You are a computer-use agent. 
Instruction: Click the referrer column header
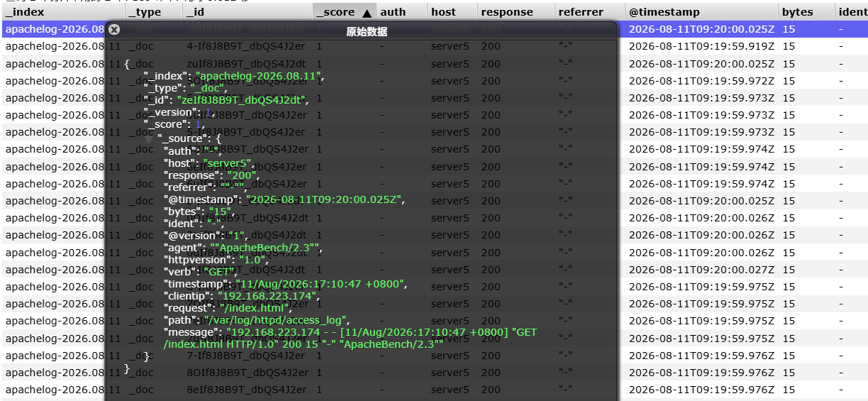(589, 12)
